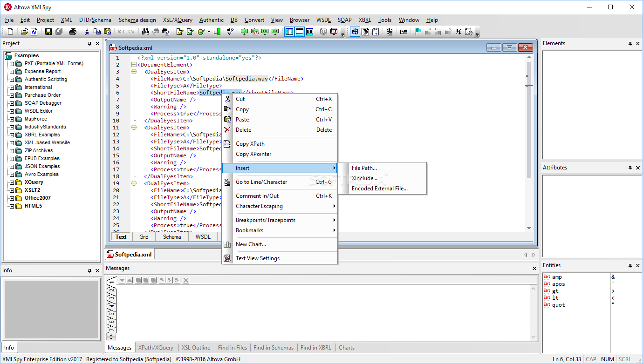Open the XSL/XQuery menu
This screenshot has width=643, height=364.
tap(177, 20)
